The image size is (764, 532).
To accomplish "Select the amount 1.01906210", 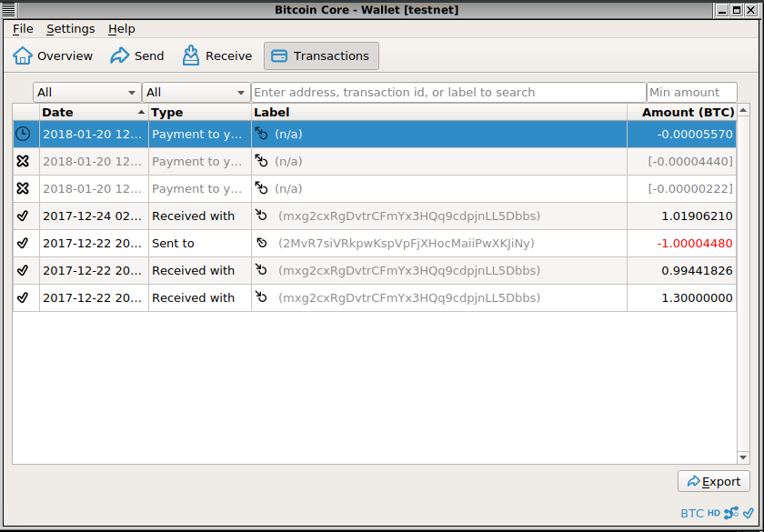I will coord(697,216).
